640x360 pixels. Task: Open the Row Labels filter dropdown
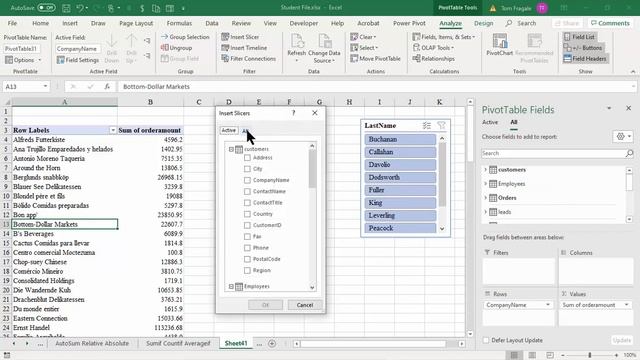pos(113,130)
